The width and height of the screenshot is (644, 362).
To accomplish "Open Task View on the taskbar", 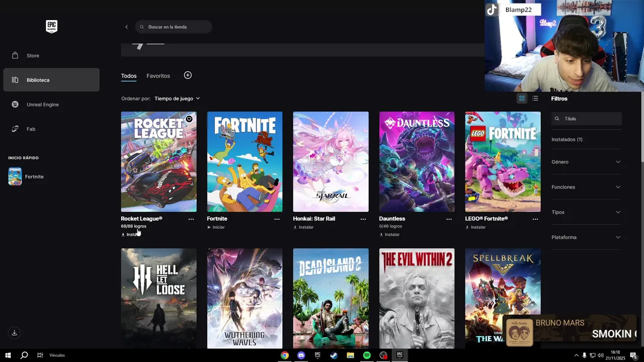I will 40,355.
